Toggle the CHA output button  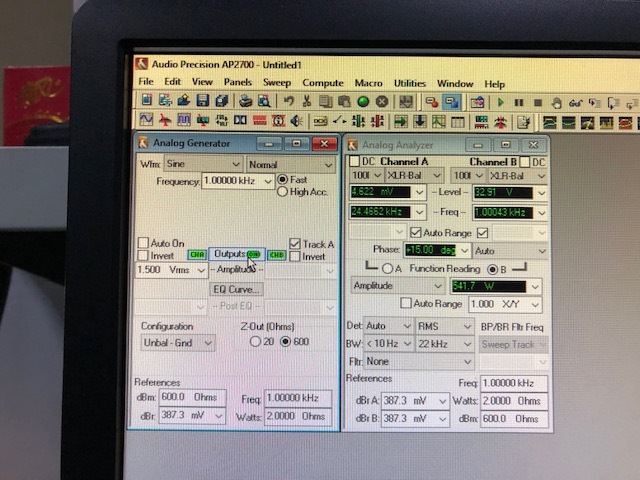click(x=197, y=255)
